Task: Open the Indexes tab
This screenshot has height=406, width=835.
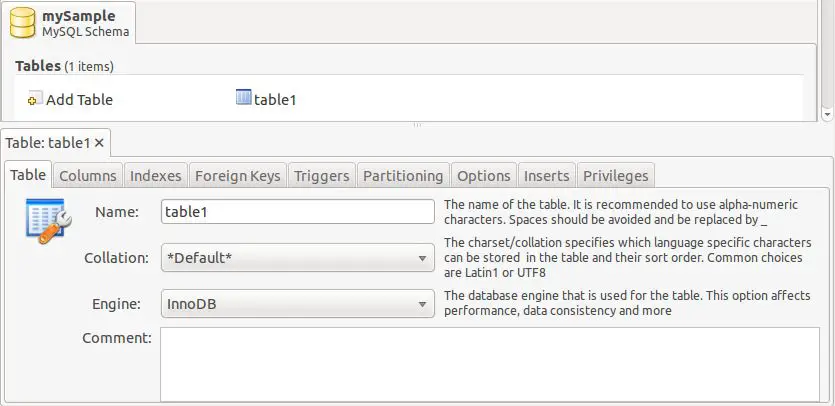Action: point(156,176)
